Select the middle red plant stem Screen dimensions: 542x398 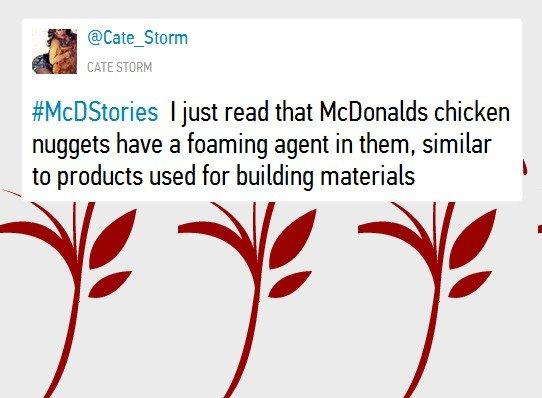tap(256, 297)
